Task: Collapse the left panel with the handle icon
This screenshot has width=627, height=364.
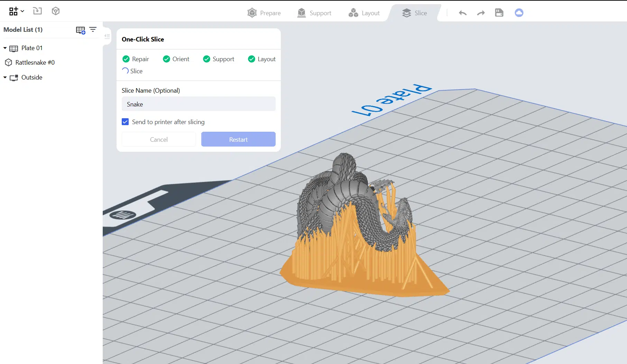Action: point(107,36)
